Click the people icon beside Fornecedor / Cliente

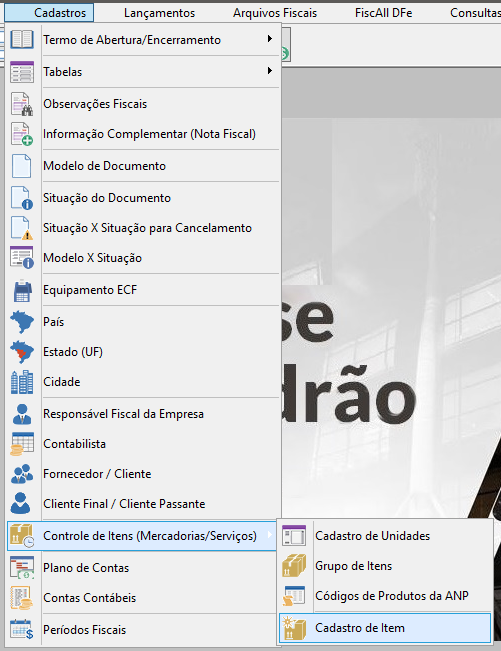coord(22,474)
